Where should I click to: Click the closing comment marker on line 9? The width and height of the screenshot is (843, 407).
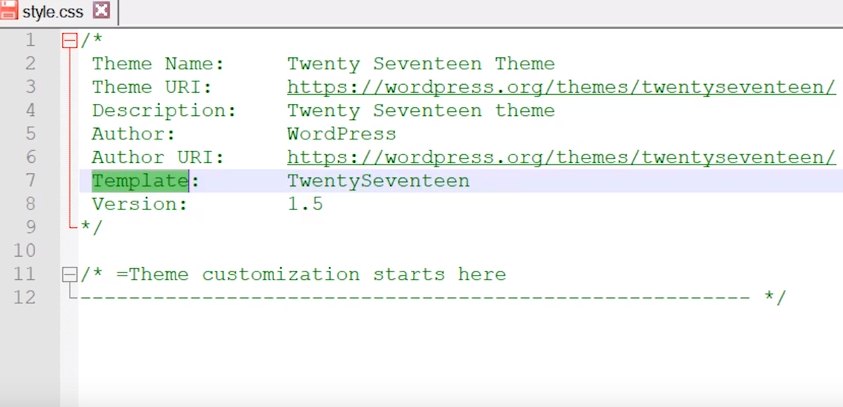pos(90,227)
